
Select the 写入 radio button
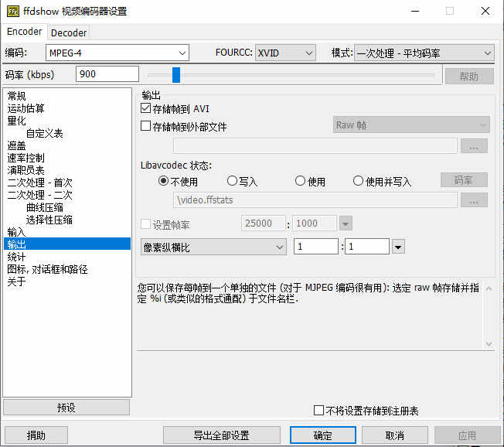pyautogui.click(x=232, y=181)
